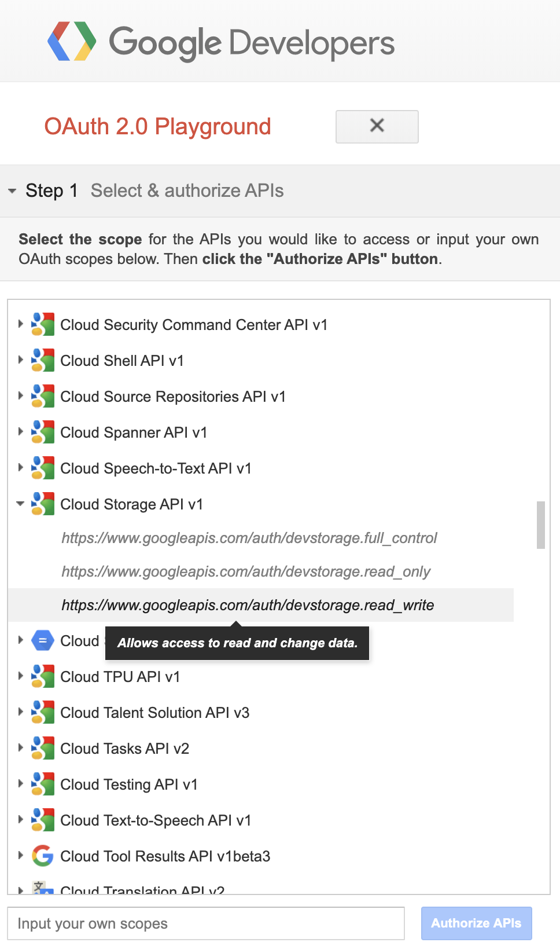Collapse the Cloud Storage API scope list

click(19, 503)
